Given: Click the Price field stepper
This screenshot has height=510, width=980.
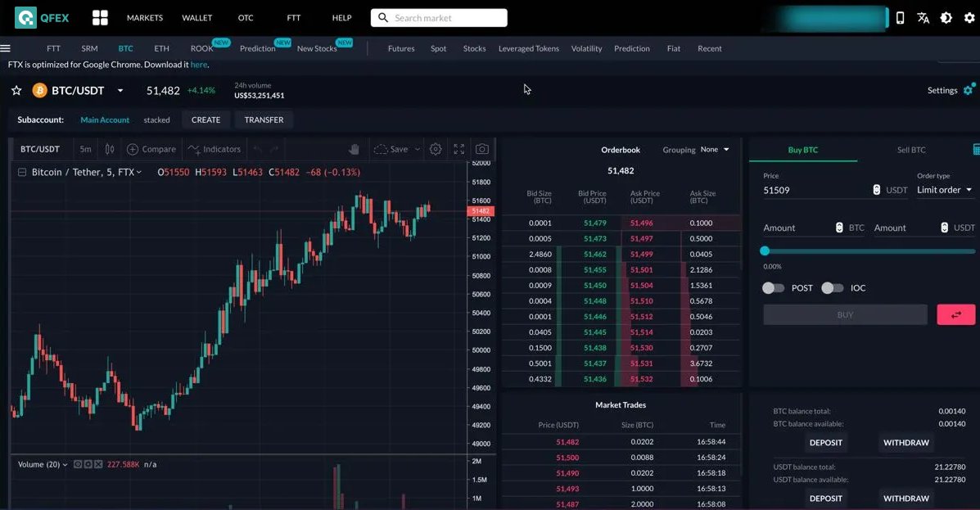Looking at the screenshot, I should tap(876, 190).
